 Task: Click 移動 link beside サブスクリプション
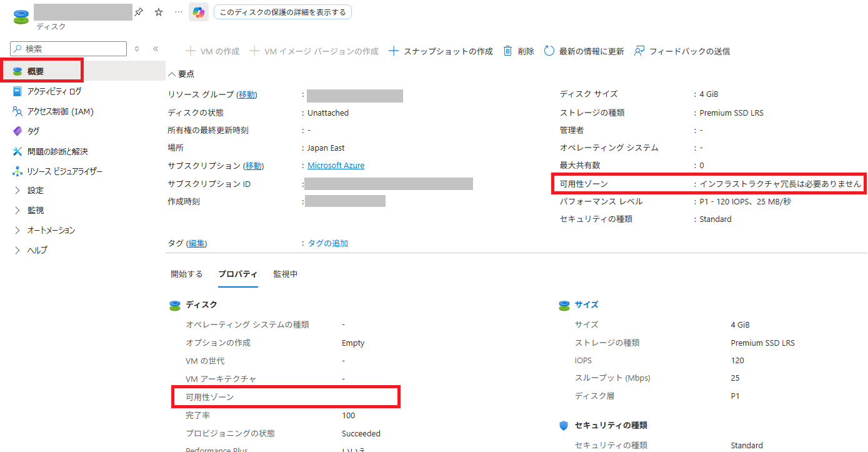click(253, 166)
